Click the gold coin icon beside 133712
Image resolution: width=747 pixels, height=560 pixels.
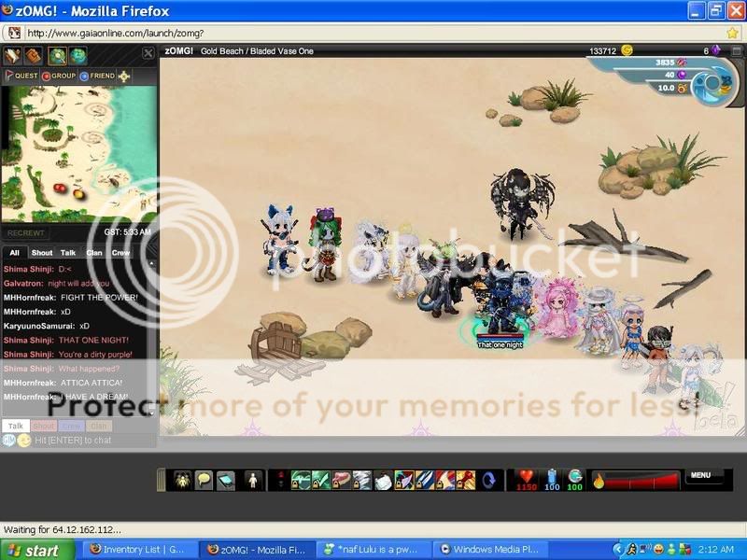pyautogui.click(x=627, y=50)
